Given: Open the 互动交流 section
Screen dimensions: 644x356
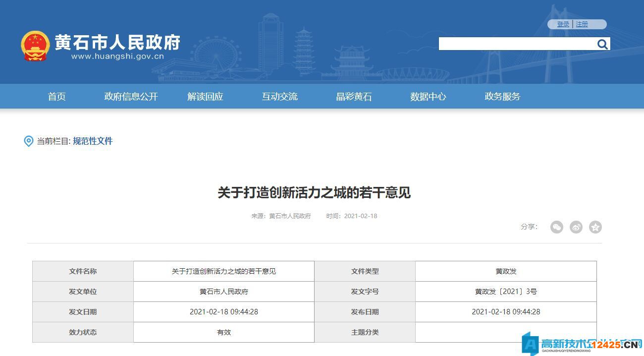Looking at the screenshot, I should click(279, 96).
